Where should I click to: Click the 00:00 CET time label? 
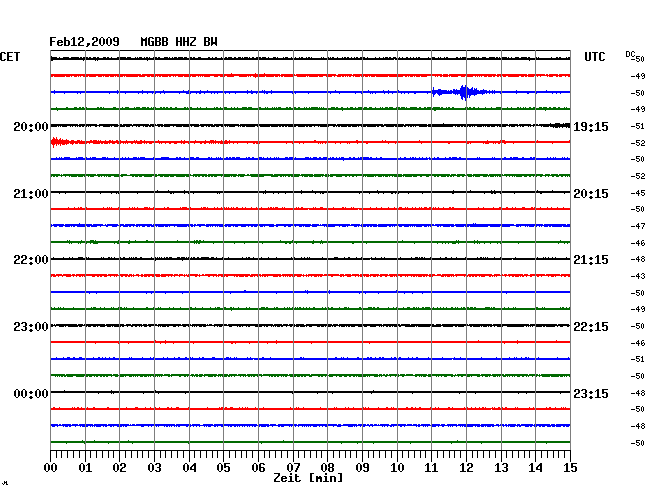pyautogui.click(x=31, y=393)
